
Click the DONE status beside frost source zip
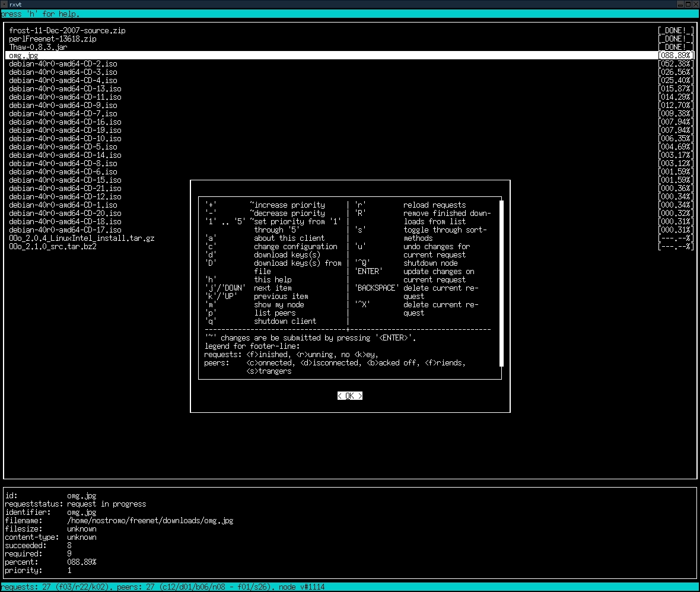(x=676, y=30)
